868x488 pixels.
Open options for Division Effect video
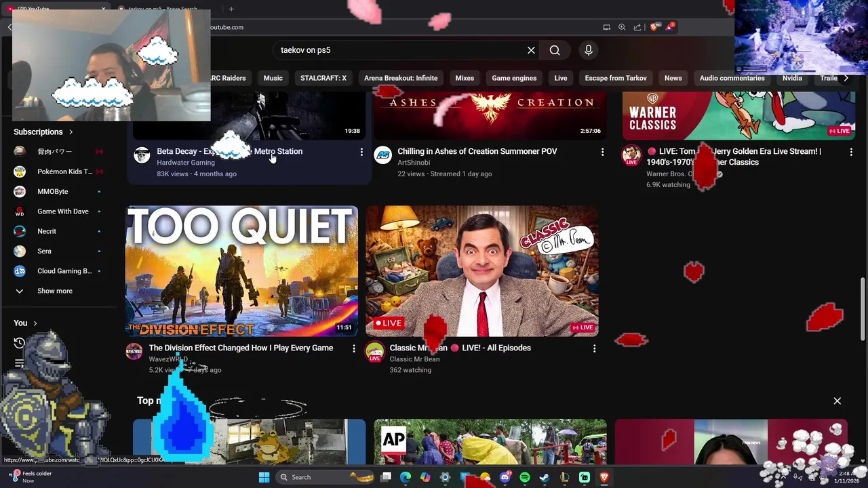tap(353, 348)
